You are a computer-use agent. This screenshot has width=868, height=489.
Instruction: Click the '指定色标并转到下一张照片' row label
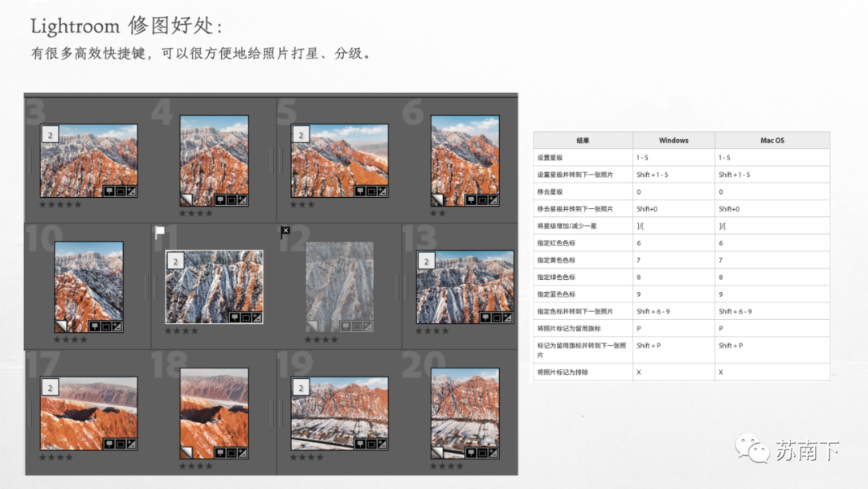coord(575,311)
